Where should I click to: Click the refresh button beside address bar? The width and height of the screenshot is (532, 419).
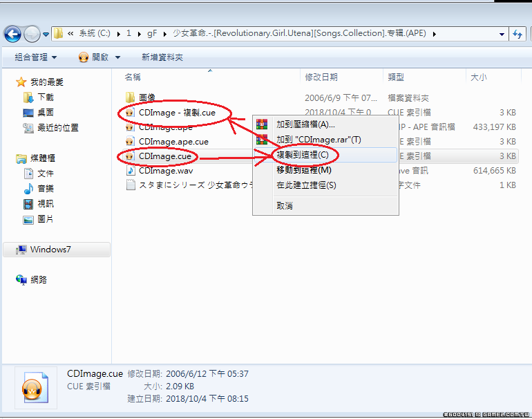point(518,33)
